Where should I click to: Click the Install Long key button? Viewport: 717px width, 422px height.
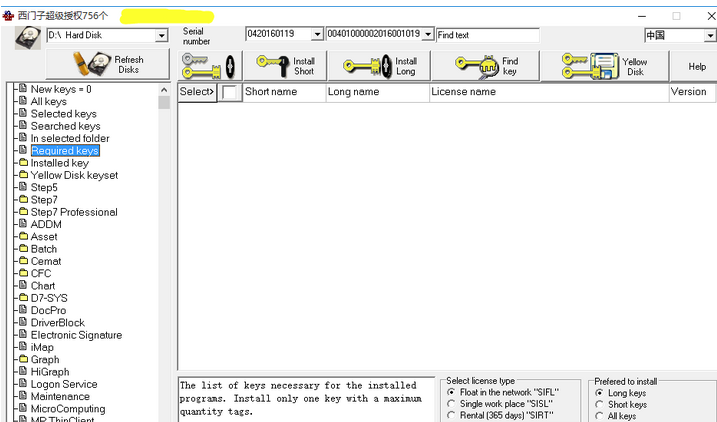pyautogui.click(x=379, y=66)
